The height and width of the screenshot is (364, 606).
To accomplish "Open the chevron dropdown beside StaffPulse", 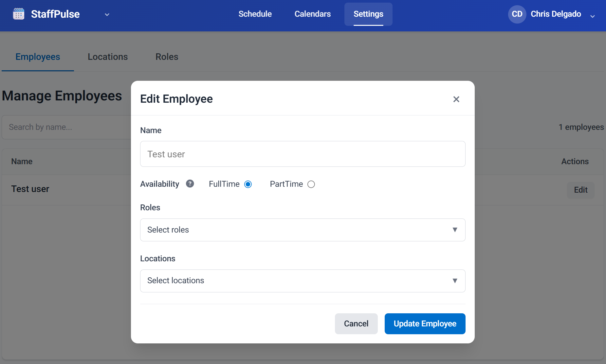I will (x=107, y=15).
